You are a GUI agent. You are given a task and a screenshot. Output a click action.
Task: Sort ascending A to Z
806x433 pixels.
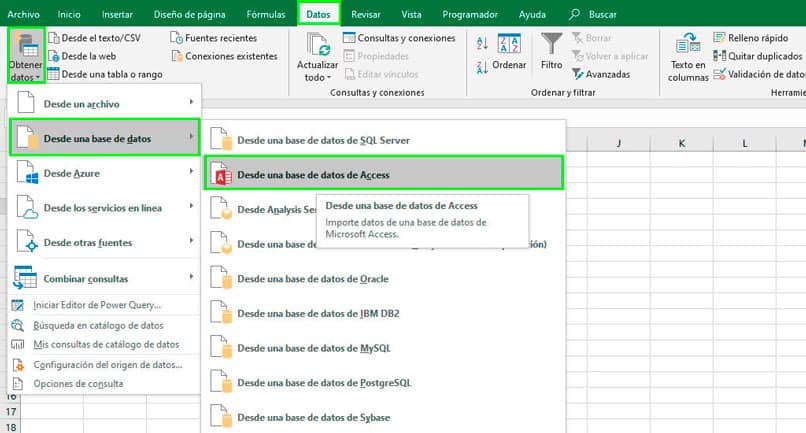[x=482, y=44]
